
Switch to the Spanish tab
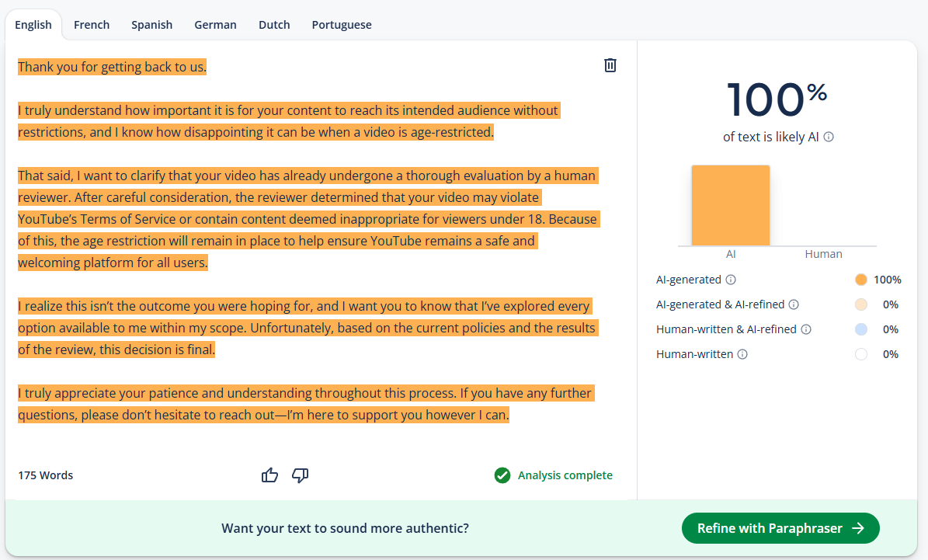(x=152, y=25)
